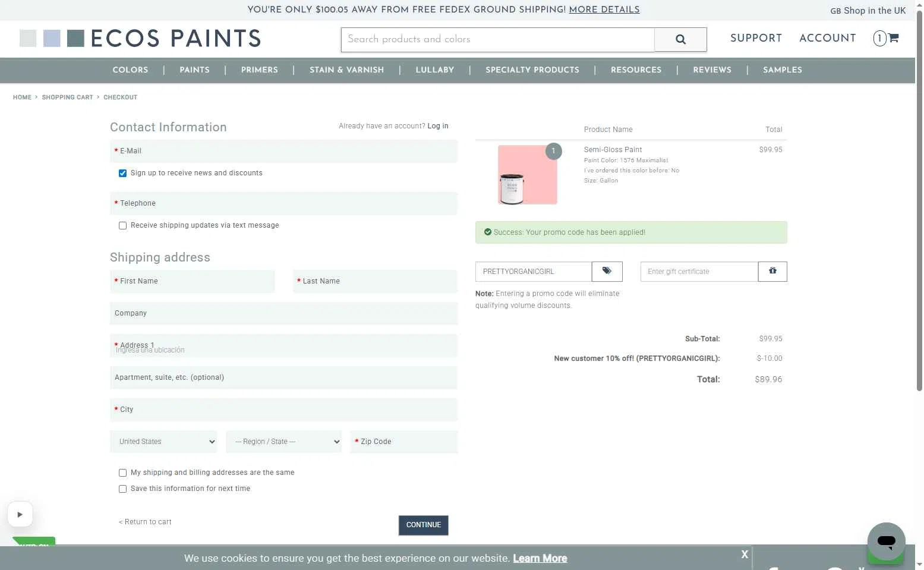Screen dimensions: 924x570
Task: Focus the Last Name field
Action: [x=375, y=281]
